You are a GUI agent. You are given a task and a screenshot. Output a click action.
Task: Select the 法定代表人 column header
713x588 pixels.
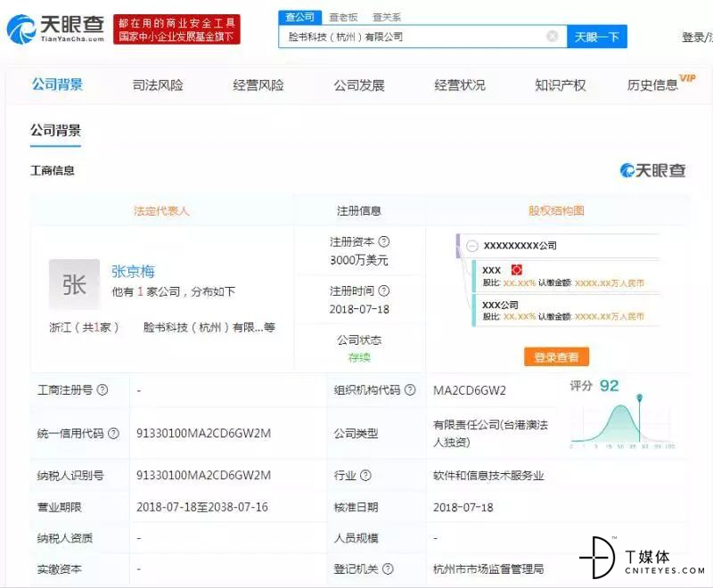[161, 211]
